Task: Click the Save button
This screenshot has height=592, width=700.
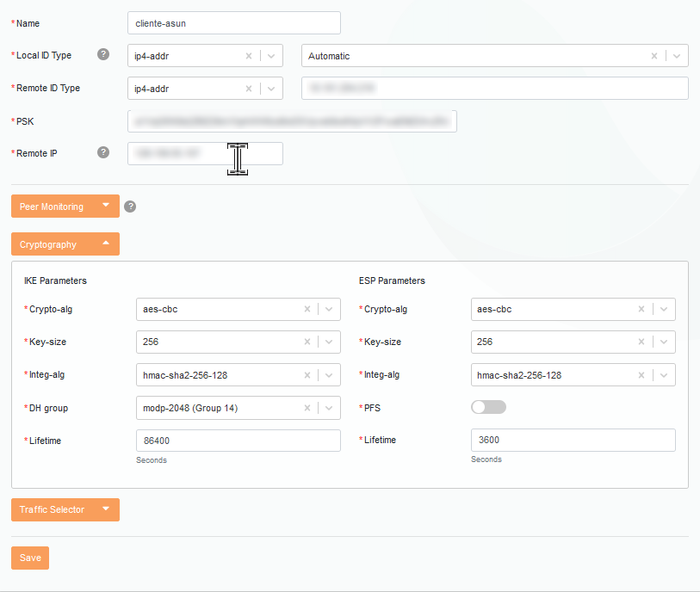Action: click(x=30, y=558)
